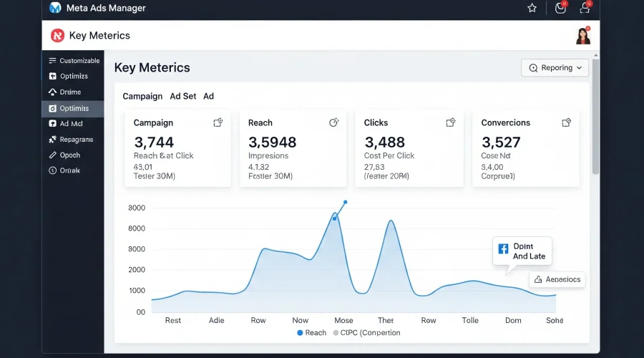This screenshot has height=358, width=644.
Task: Select the Ad tab
Action: point(208,96)
